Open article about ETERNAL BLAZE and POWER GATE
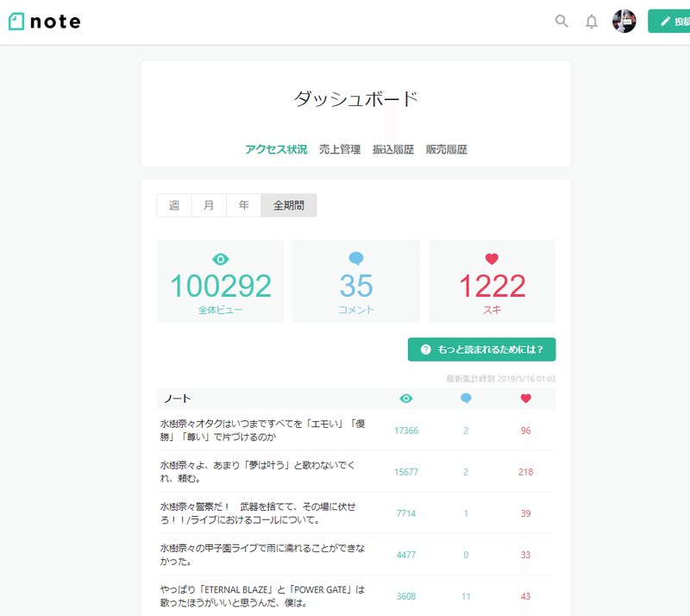690x616 pixels. click(262, 596)
